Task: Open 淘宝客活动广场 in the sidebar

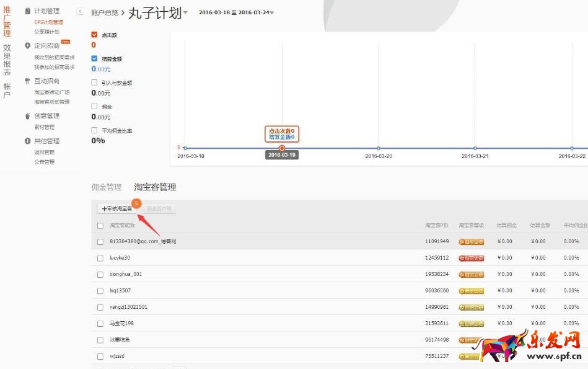Action: (52, 92)
